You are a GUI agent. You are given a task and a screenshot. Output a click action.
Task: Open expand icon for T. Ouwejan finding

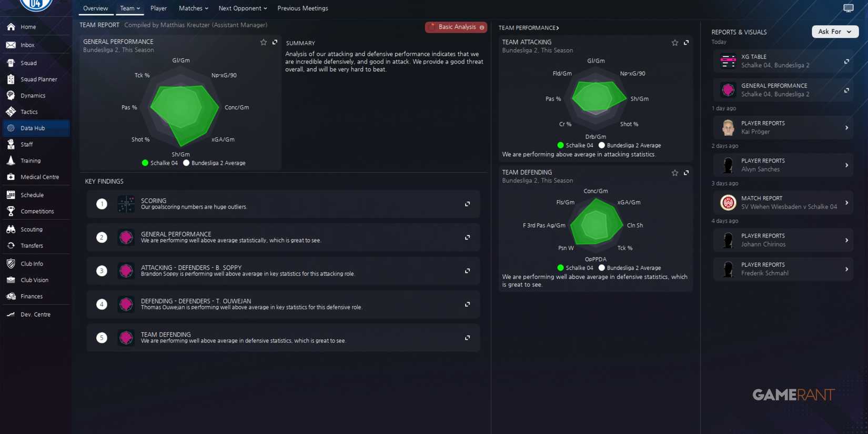pos(467,304)
